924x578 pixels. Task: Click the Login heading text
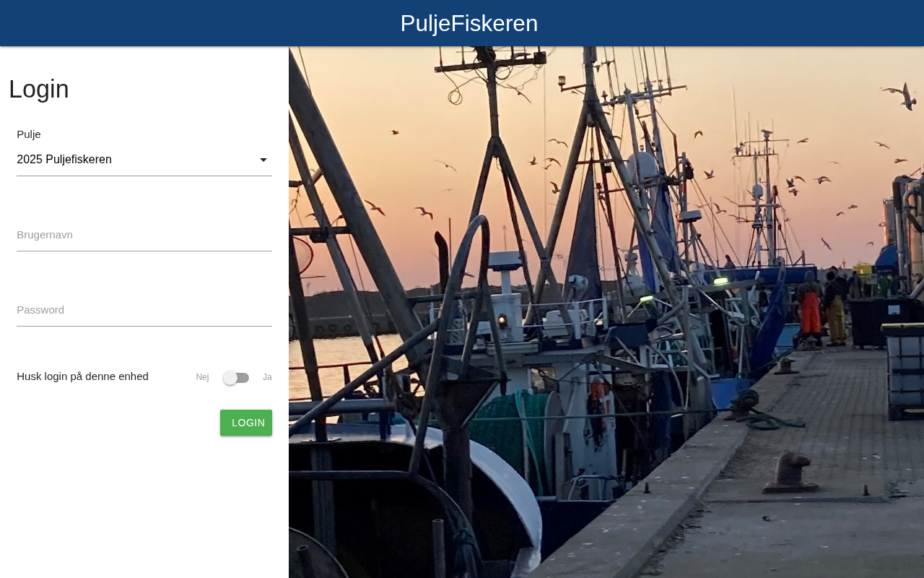(x=39, y=89)
